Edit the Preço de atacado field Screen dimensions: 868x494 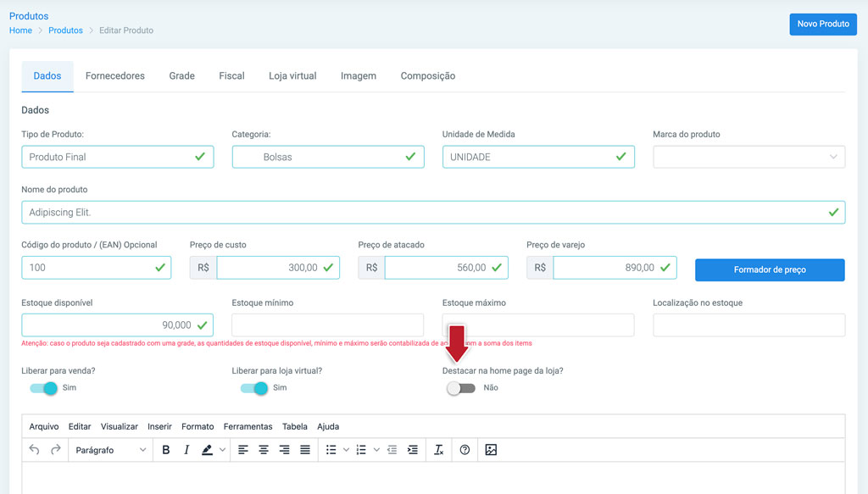[x=446, y=268]
